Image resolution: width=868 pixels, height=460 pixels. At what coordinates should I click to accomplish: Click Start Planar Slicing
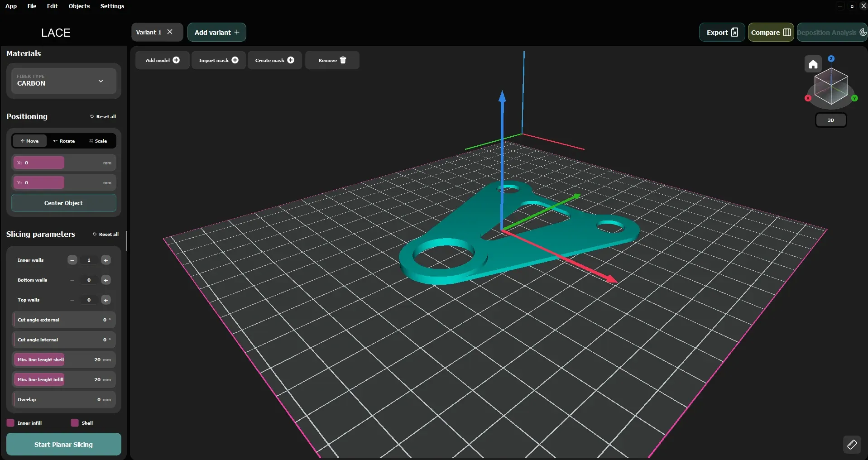[x=64, y=444]
